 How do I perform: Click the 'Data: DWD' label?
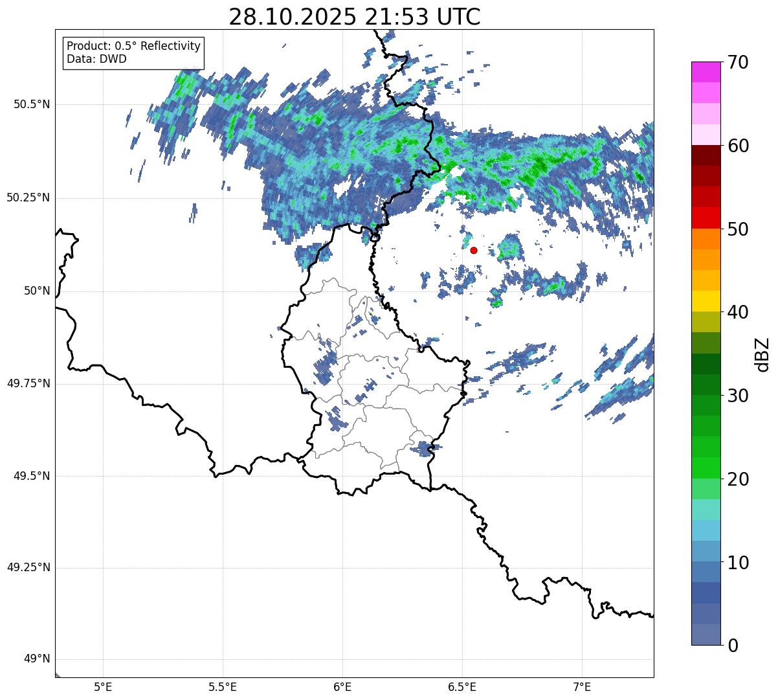point(96,60)
